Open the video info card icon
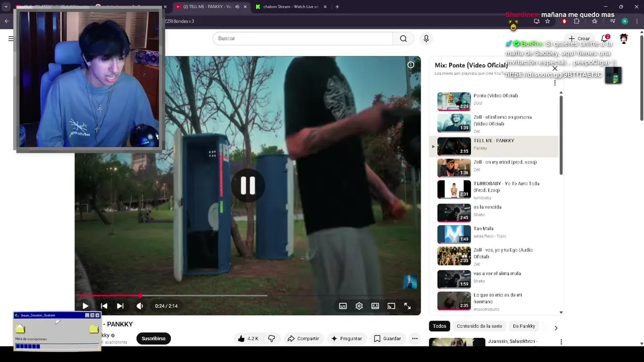Viewport: 644px width, 362px height. coord(411,65)
